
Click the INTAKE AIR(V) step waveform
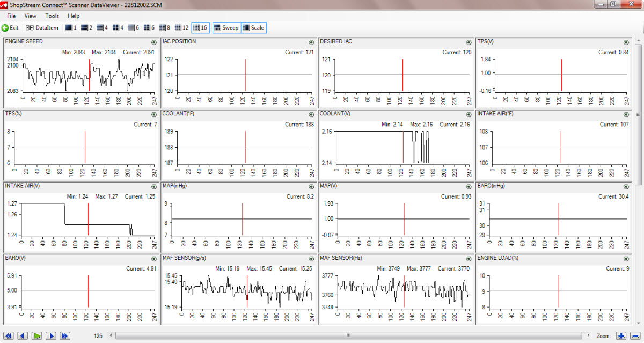coord(88,219)
